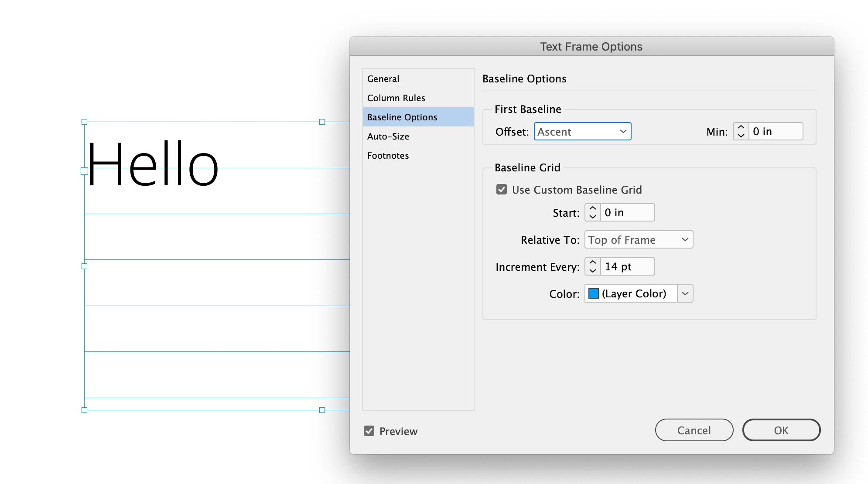The height and width of the screenshot is (484, 868).
Task: Switch to the General section
Action: (383, 79)
